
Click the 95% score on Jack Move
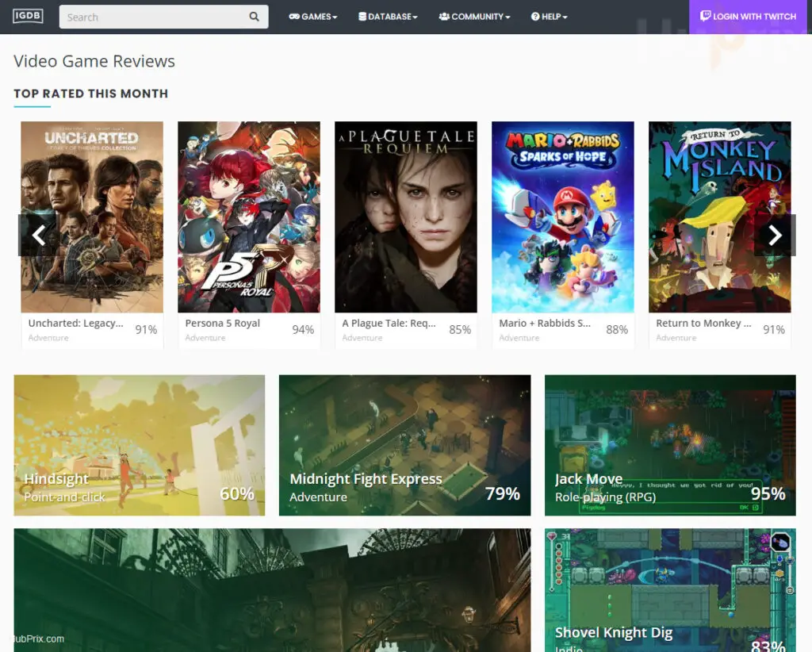click(x=768, y=494)
